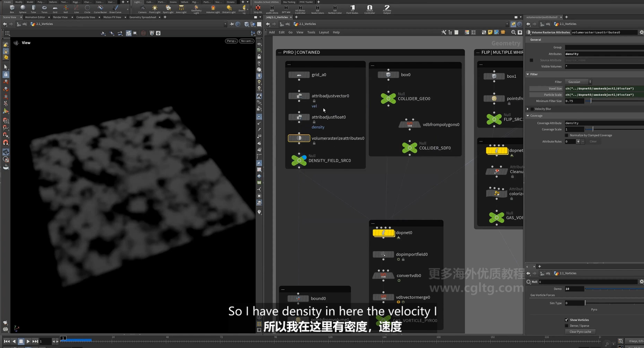644x348 pixels.
Task: Switch to the Geometry Spreadsheet tab
Action: (x=143, y=17)
